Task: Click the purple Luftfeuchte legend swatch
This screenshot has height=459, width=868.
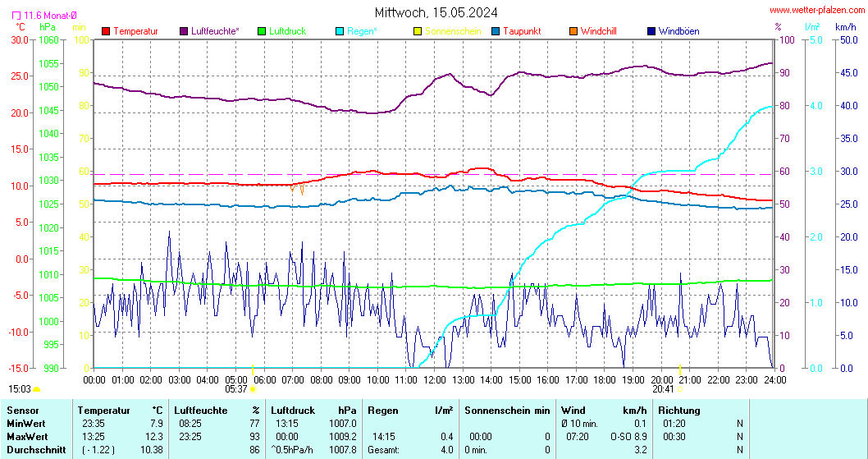Action: (184, 31)
